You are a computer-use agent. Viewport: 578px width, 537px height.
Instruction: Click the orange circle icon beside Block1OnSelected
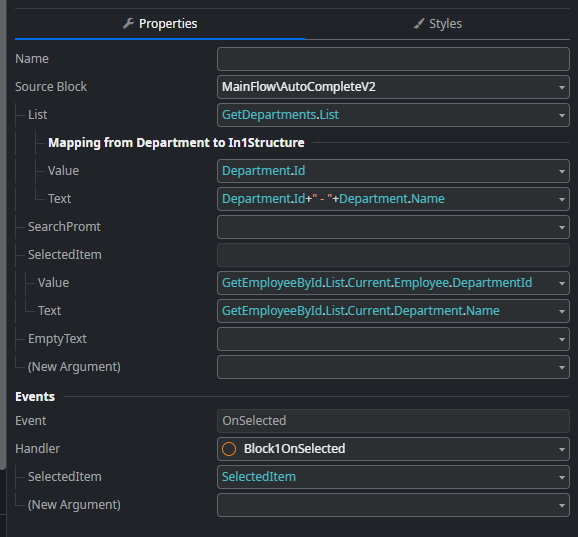tap(229, 449)
